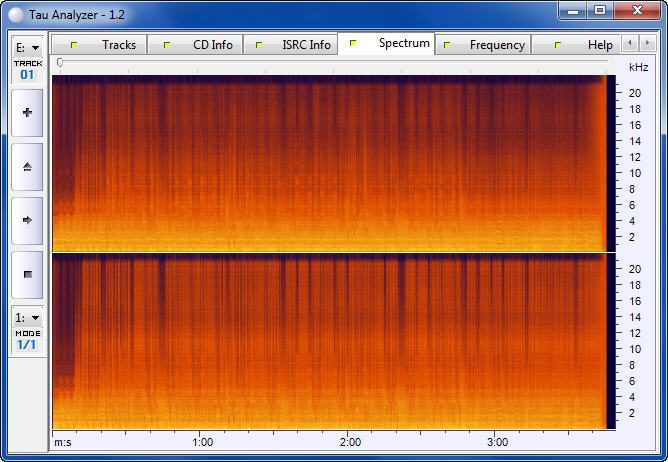Click the plus button in left sidebar
This screenshot has width=668, height=462.
(27, 113)
